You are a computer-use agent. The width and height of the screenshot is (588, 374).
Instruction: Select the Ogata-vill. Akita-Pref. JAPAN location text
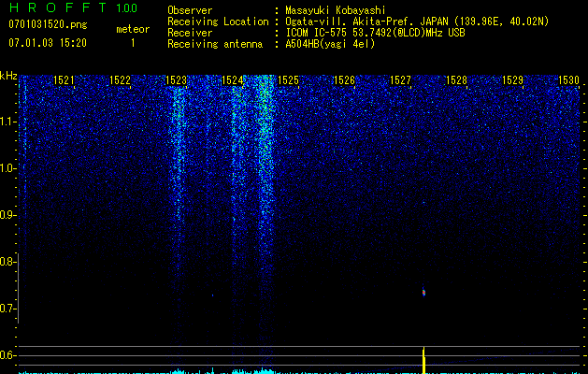[x=417, y=22]
